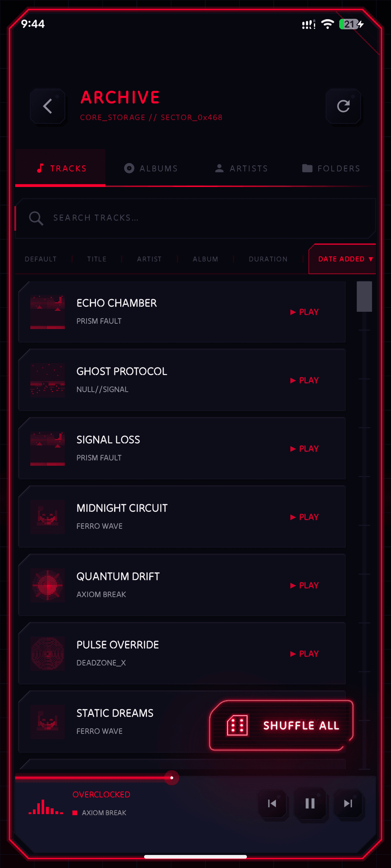Play the Ghost Protocol track
Screen dimensions: 391x868
click(x=304, y=380)
